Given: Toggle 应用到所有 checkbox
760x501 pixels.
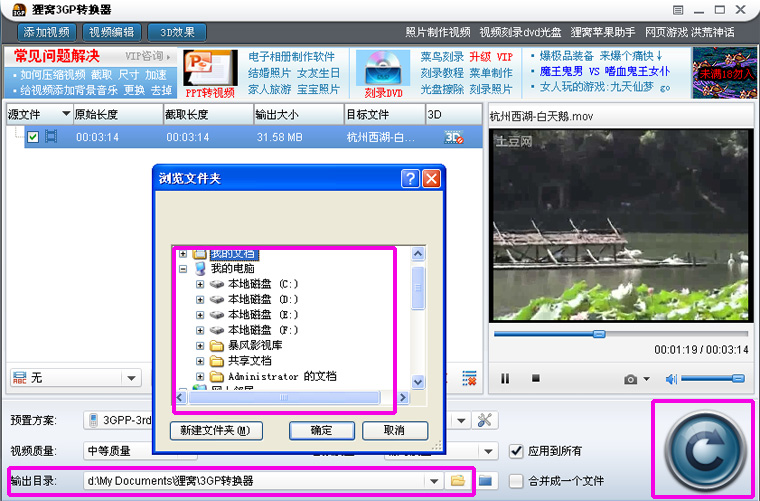Looking at the screenshot, I should [x=516, y=451].
